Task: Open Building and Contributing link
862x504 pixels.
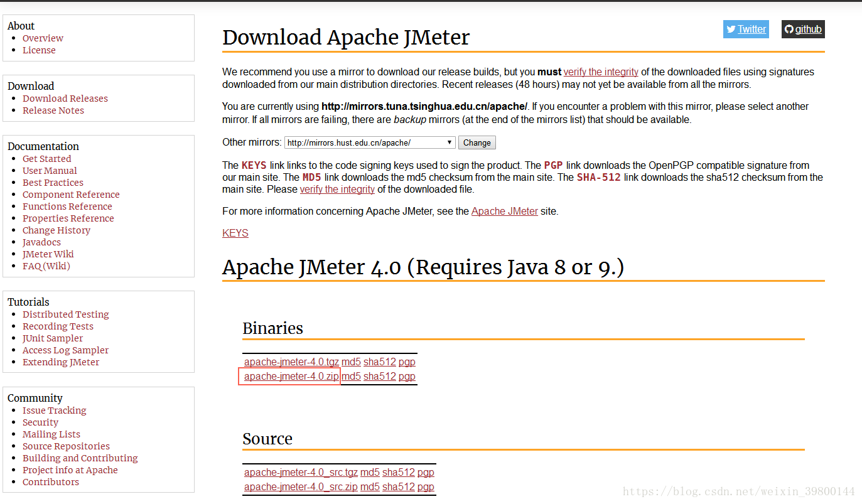Action: point(80,458)
